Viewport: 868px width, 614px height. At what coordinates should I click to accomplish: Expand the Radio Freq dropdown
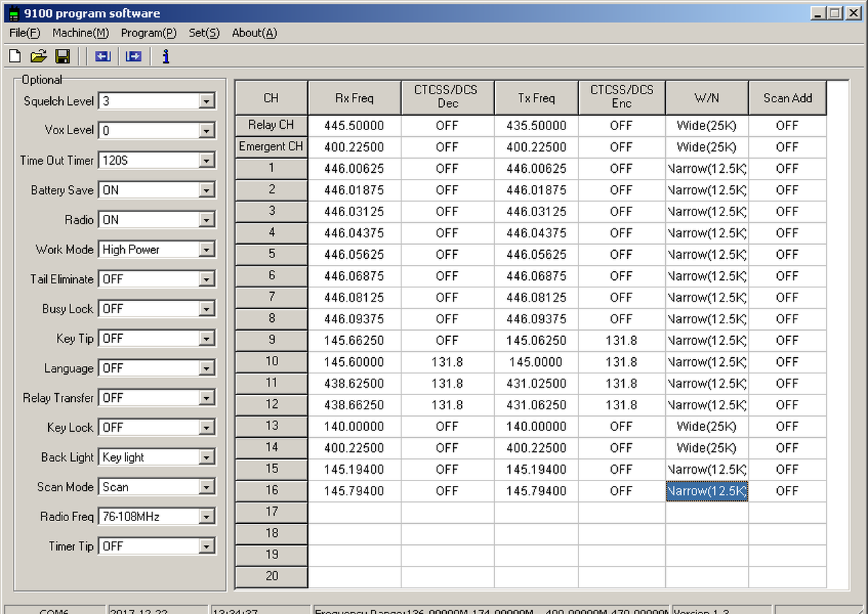pyautogui.click(x=207, y=517)
